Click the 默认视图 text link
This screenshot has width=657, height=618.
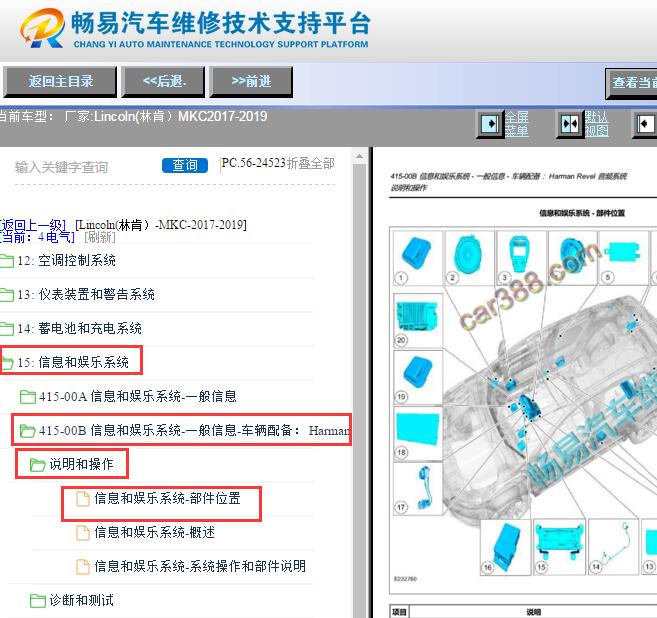click(597, 124)
